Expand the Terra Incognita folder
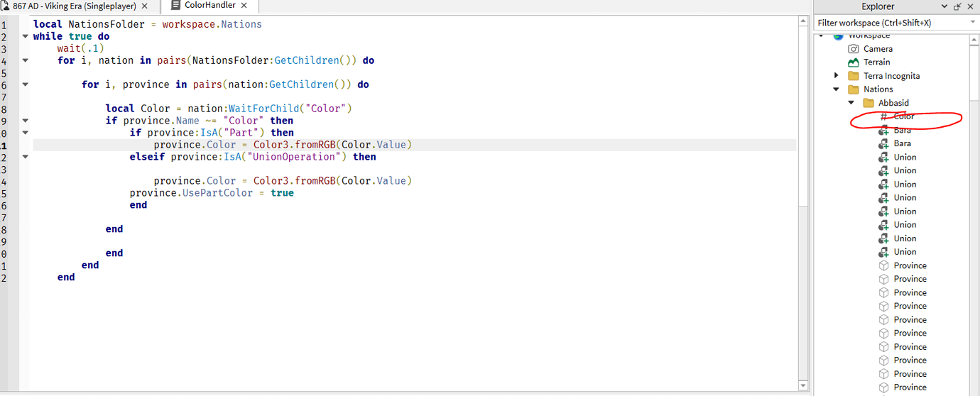Viewport: 980px width, 396px height. click(x=837, y=76)
